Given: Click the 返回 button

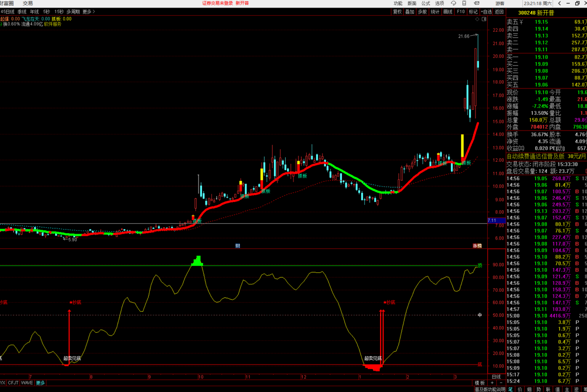Looking at the screenshot, I should (499, 12).
